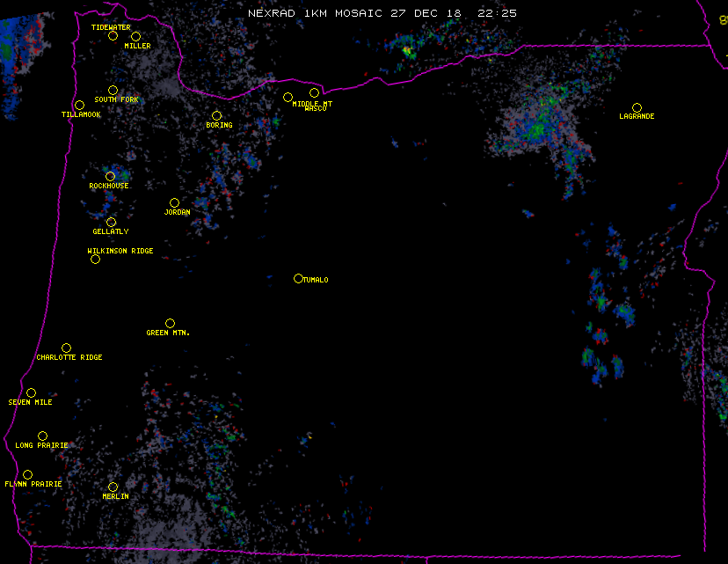Image resolution: width=728 pixels, height=564 pixels.
Task: Select the Merlin station circle marker
Action: coord(113,487)
